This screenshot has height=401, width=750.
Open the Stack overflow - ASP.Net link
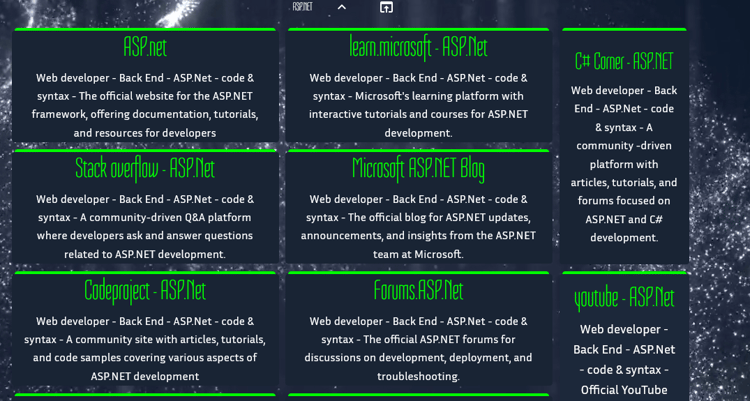pos(145,168)
